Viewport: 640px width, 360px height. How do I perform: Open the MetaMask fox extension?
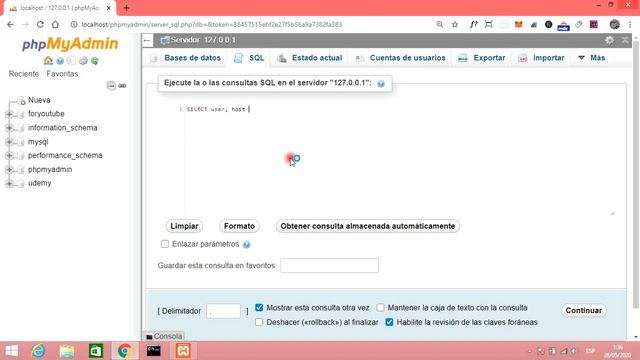tap(518, 24)
